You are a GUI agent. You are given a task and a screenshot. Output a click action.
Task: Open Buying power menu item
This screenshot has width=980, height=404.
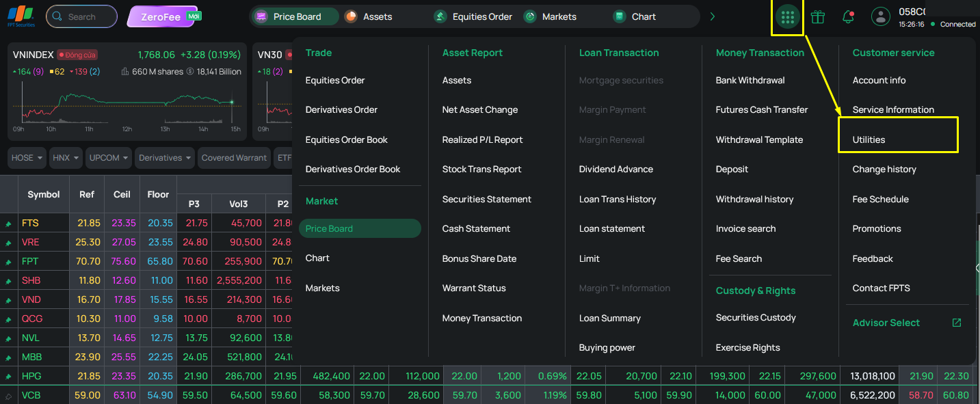[x=607, y=347]
